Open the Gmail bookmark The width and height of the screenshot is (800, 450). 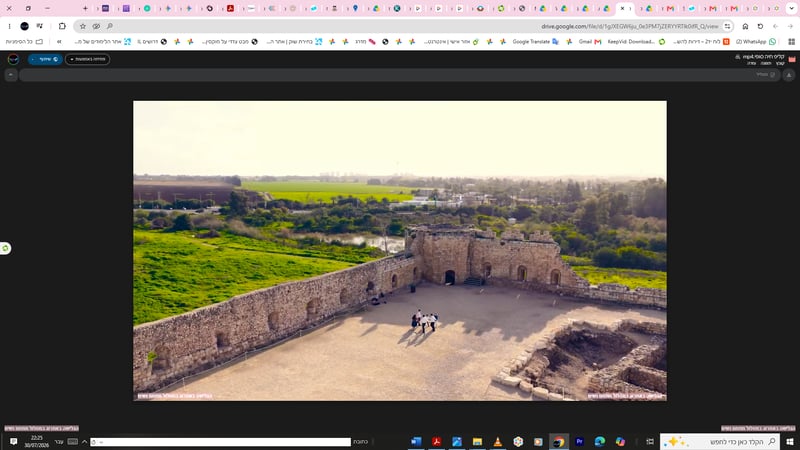[x=589, y=42]
